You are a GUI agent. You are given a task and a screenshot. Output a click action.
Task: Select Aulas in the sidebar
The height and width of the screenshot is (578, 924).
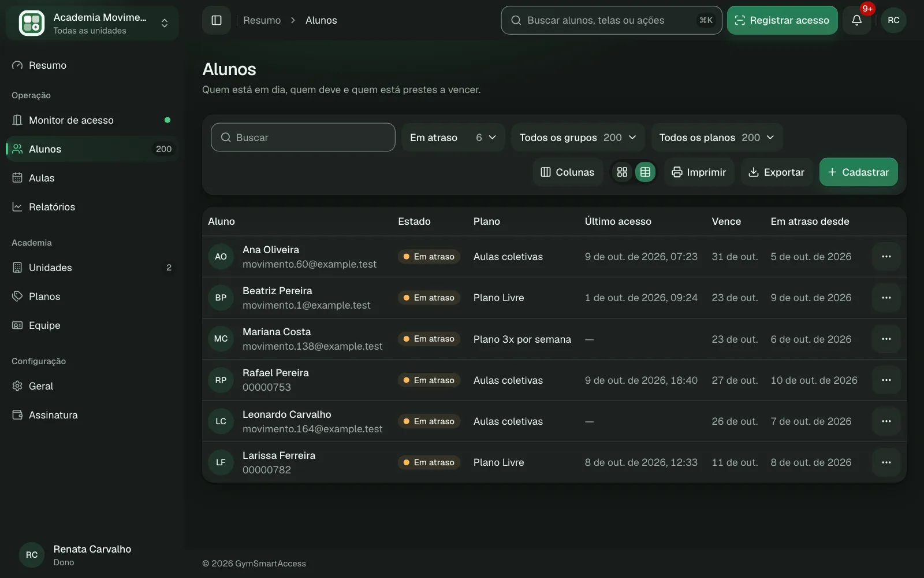92,178
